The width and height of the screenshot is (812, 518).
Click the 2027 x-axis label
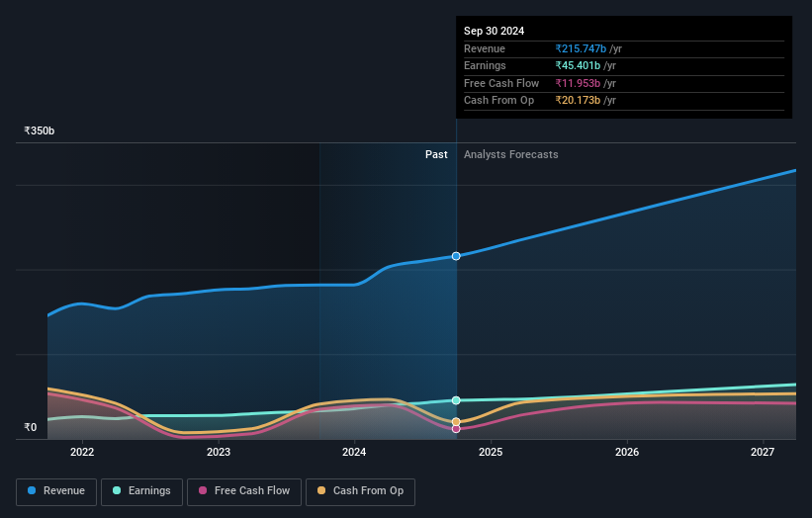pos(763,453)
